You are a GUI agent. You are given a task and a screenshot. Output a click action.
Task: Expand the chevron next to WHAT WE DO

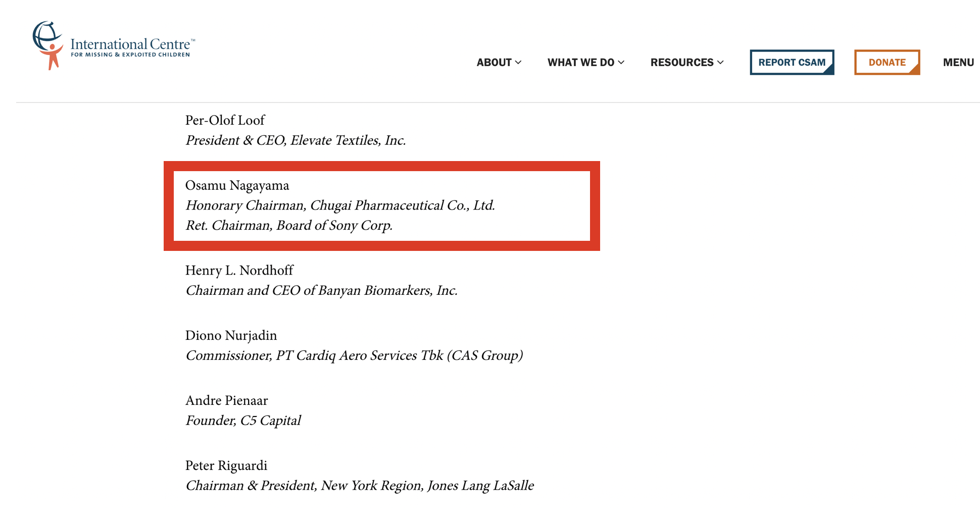621,63
